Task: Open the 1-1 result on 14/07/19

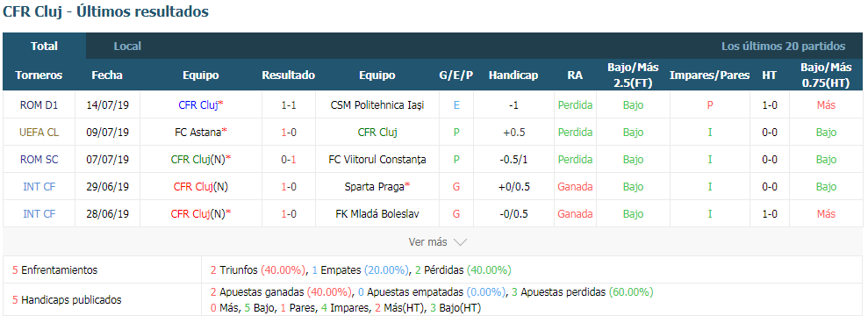Action: (x=289, y=105)
